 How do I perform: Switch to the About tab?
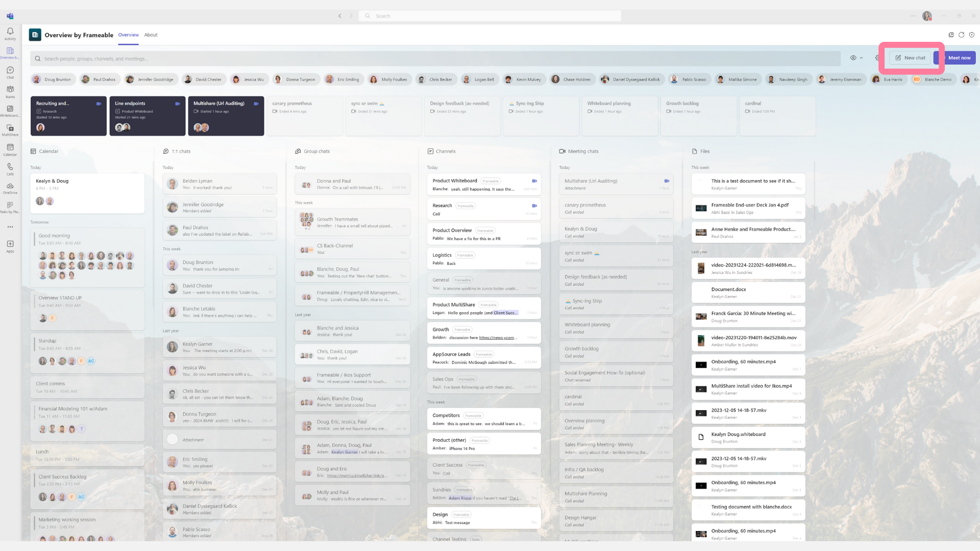(151, 35)
